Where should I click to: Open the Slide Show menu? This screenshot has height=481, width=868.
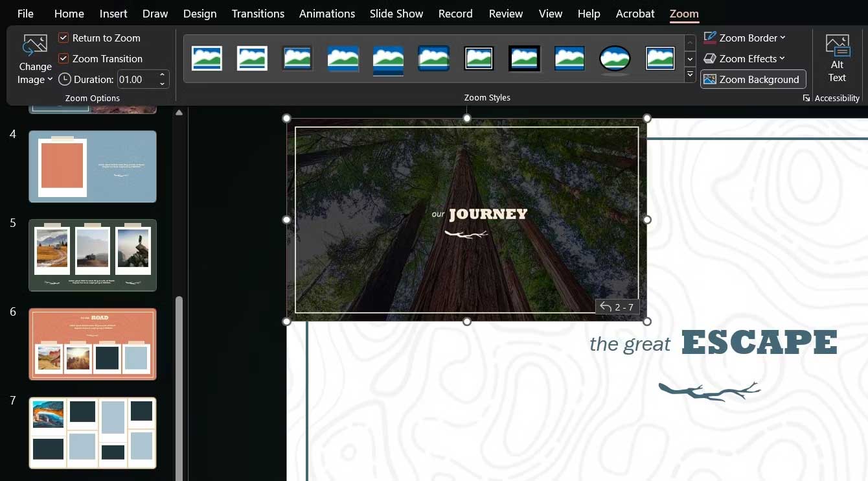[x=396, y=13]
